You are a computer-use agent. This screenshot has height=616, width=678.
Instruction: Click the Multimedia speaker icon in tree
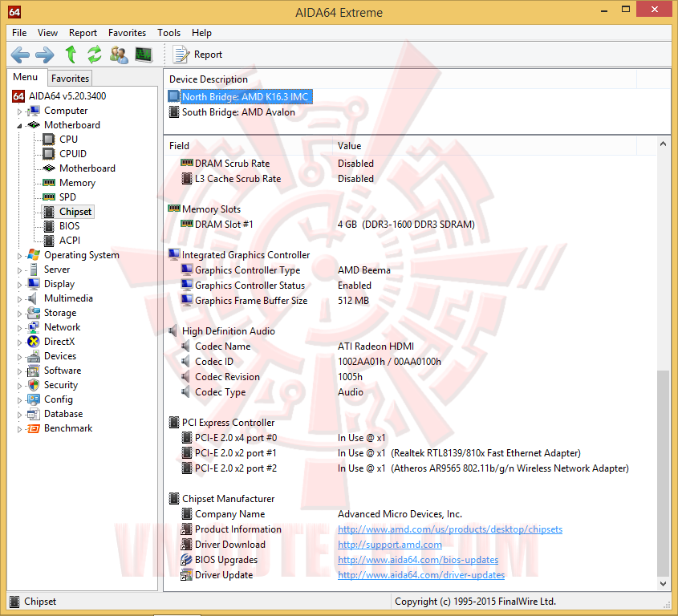pos(32,298)
